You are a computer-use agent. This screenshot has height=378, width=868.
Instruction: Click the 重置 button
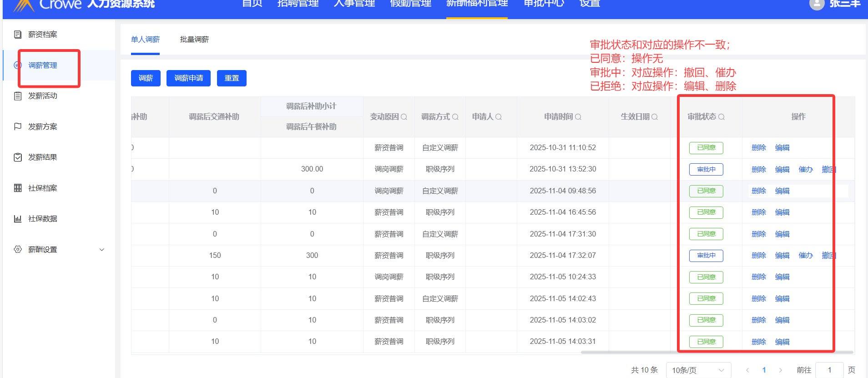(232, 78)
